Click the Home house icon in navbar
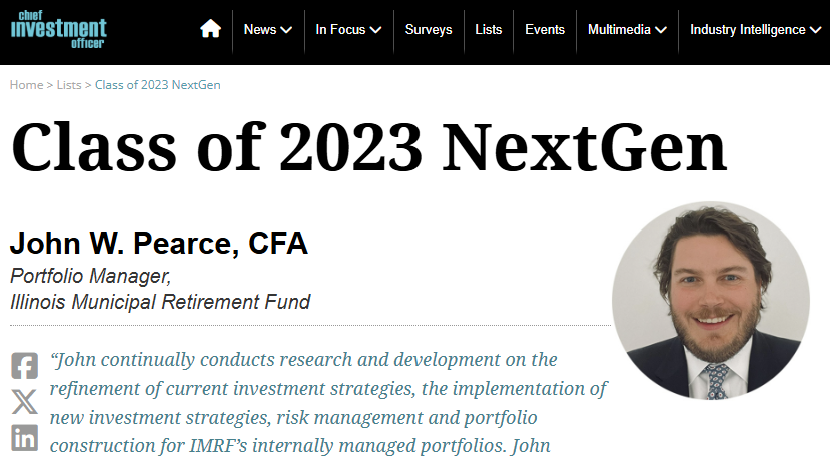 [x=210, y=29]
